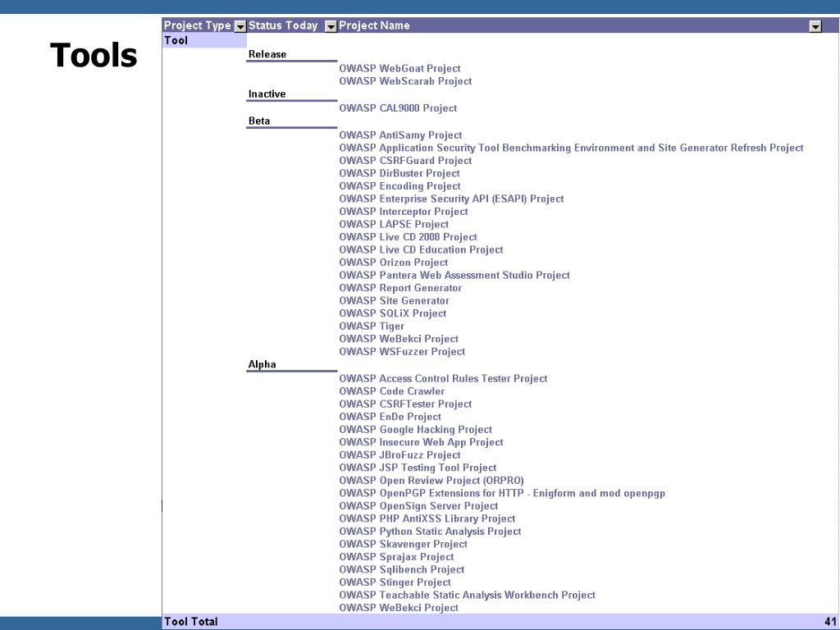This screenshot has height=630, width=840.
Task: Select OWASP JSP Testing Tool Project
Action: [418, 468]
